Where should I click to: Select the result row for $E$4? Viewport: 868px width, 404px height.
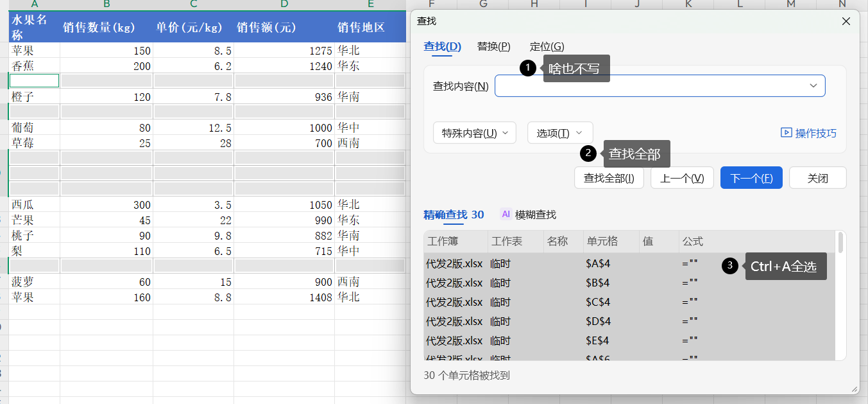point(629,340)
